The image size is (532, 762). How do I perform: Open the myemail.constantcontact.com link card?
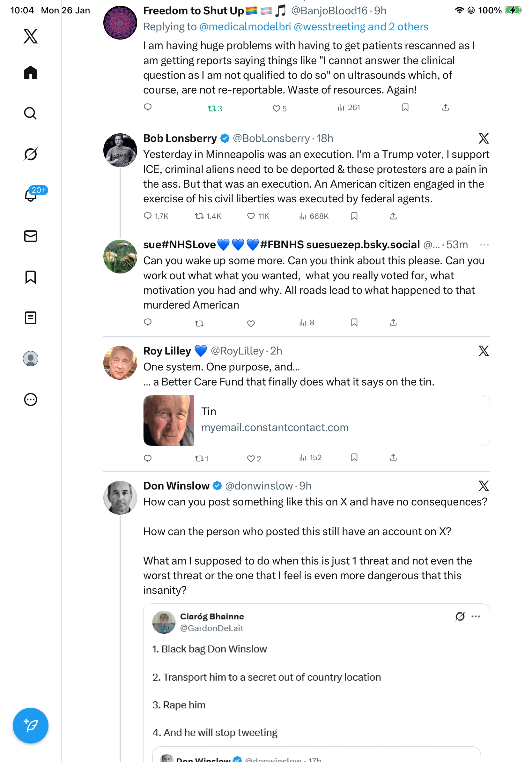[316, 421]
